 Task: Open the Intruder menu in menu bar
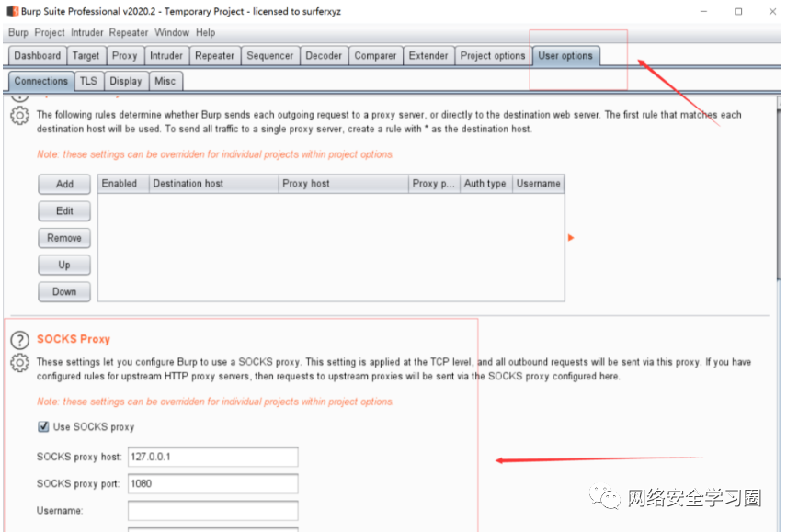(x=86, y=32)
